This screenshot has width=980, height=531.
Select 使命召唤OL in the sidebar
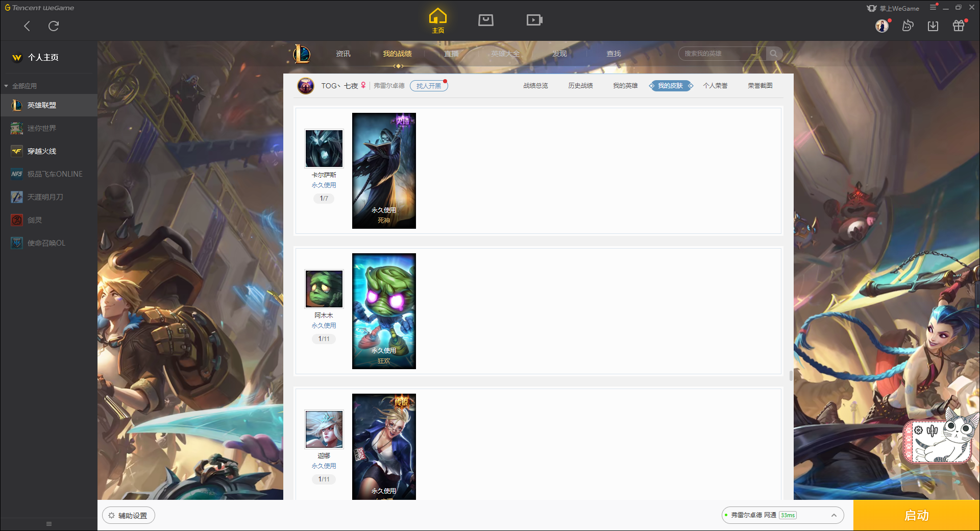pyautogui.click(x=48, y=243)
